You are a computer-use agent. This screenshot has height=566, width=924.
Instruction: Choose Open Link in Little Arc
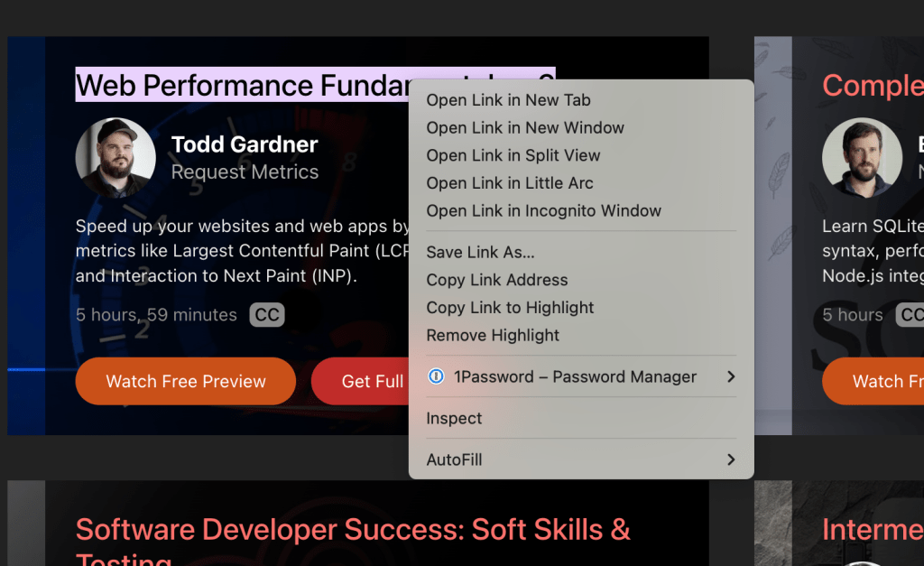[x=510, y=183]
